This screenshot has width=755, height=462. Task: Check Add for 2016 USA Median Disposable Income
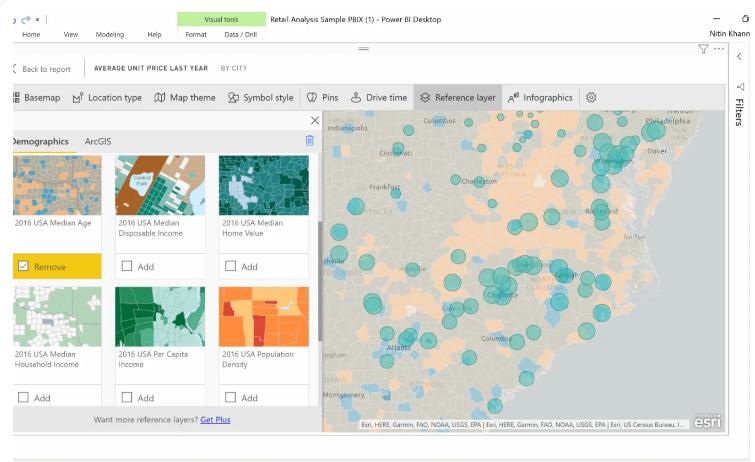click(x=127, y=266)
